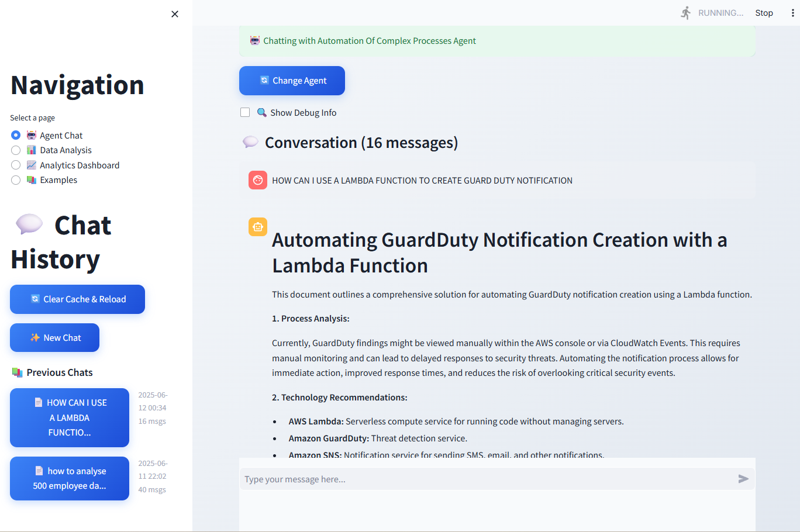Click the Navigation heading
The image size is (800, 532).
click(77, 85)
